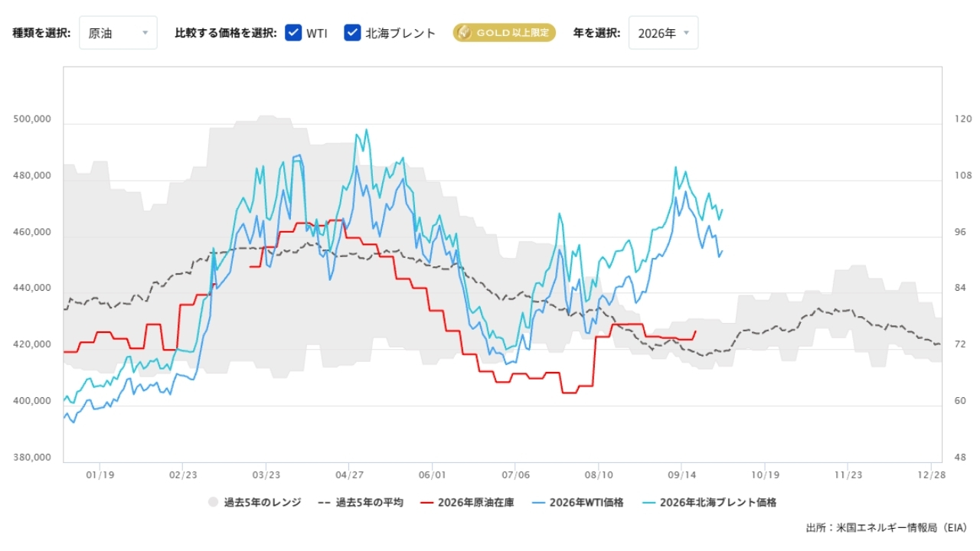Click the 380,000 left axis label
Image resolution: width=980 pixels, height=551 pixels.
(x=32, y=458)
